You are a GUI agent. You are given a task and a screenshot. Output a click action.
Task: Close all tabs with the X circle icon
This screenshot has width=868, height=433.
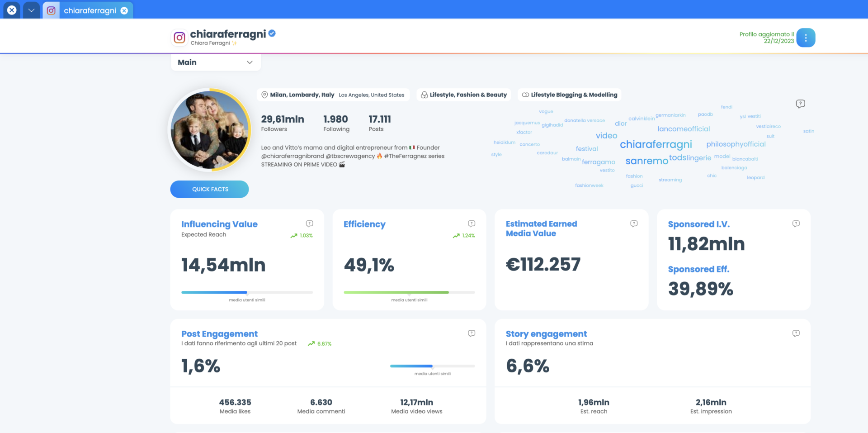point(12,10)
